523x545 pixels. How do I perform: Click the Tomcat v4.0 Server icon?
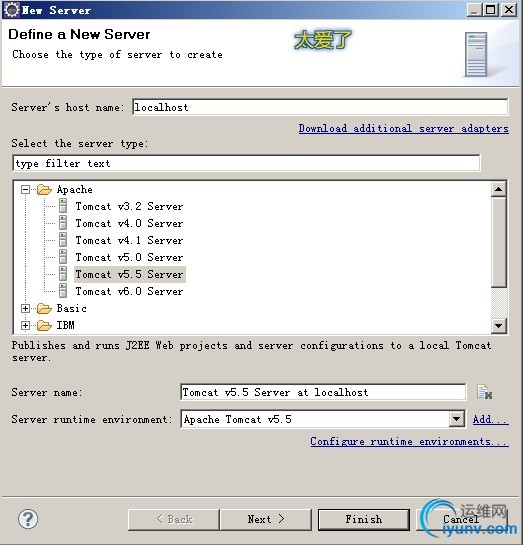63,223
